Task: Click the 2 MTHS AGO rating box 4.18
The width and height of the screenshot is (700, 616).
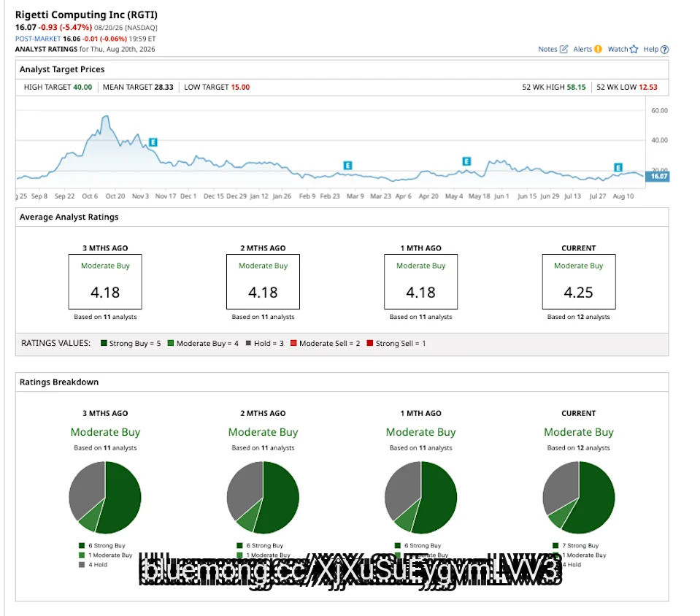Action: click(263, 282)
